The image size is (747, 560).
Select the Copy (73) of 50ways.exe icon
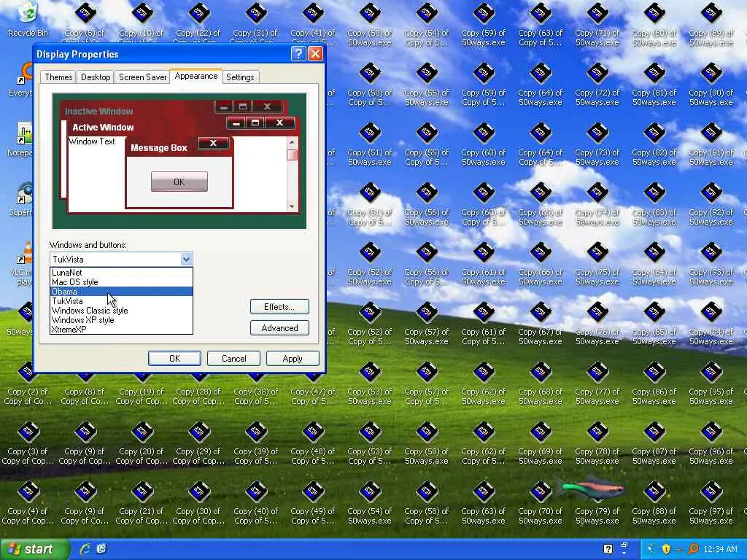point(597,144)
